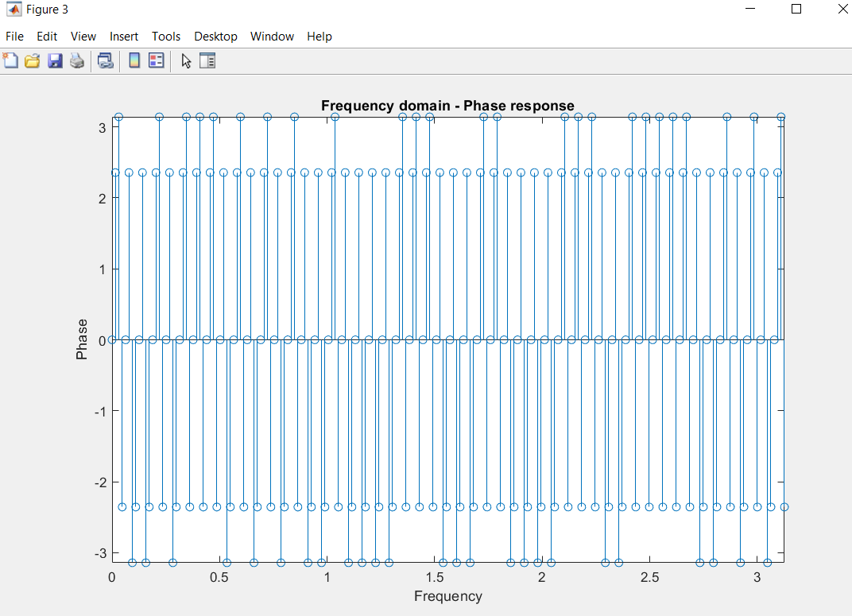852x616 pixels.
Task: Expand the View menu
Action: [83, 37]
